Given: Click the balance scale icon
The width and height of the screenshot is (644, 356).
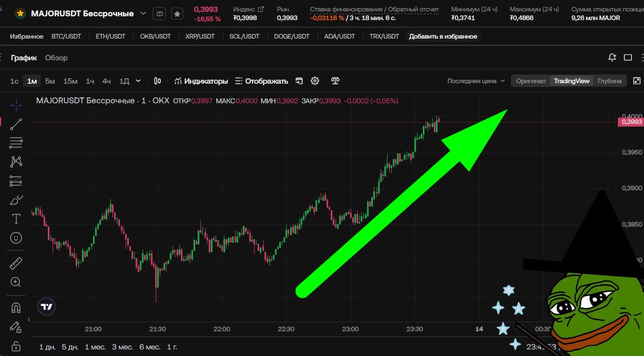Looking at the screenshot, I should click(335, 81).
